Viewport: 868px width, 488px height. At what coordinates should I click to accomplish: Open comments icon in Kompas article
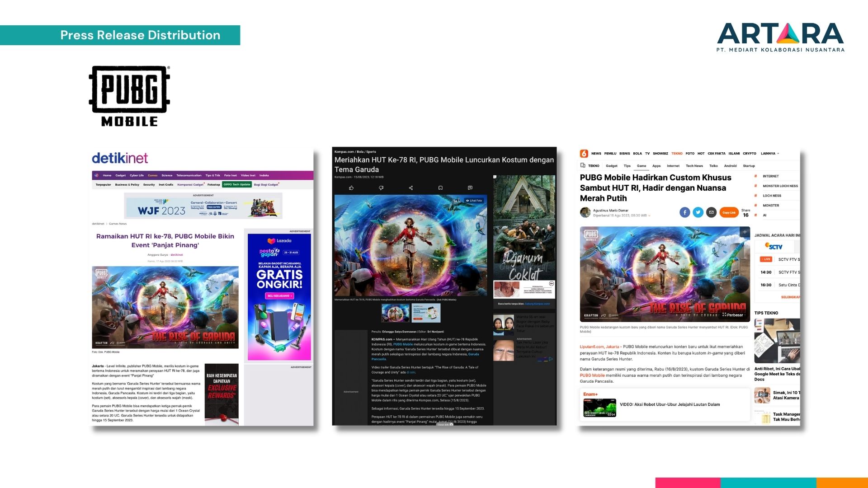[x=470, y=188]
